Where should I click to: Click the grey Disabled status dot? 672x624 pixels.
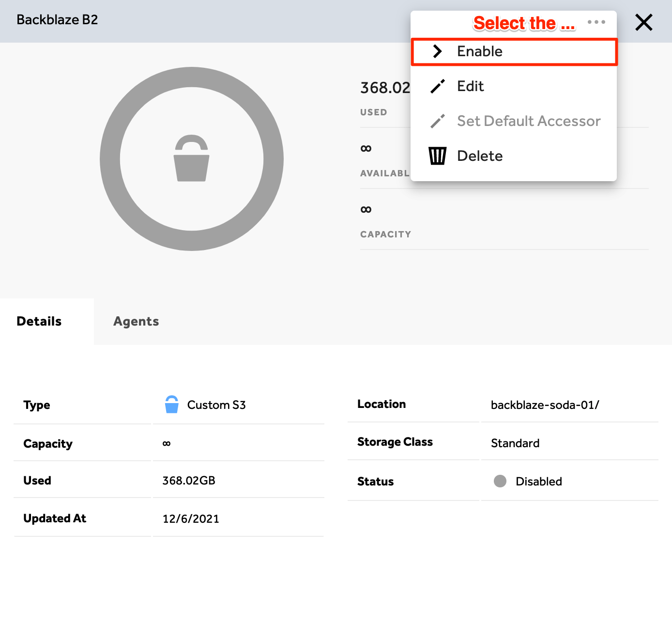click(x=500, y=481)
